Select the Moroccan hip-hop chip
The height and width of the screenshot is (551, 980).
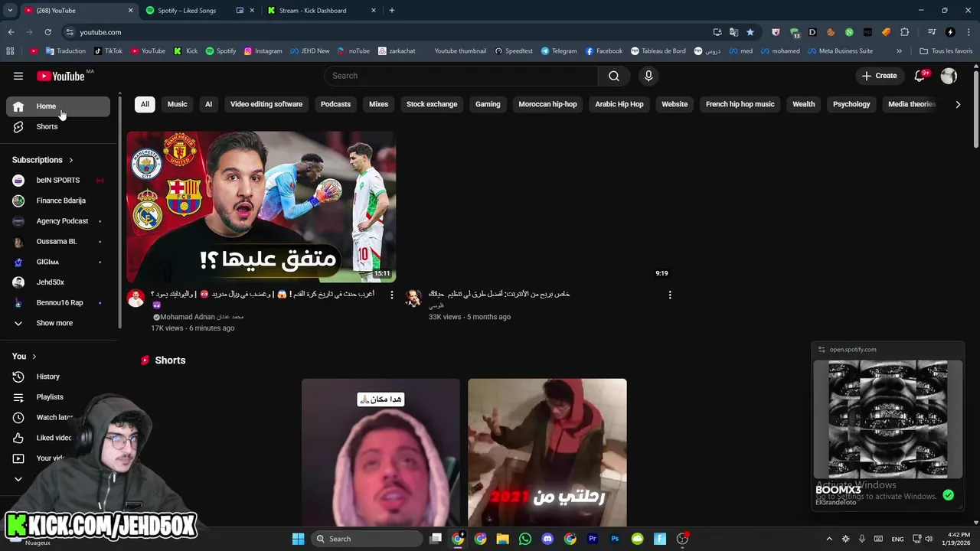pos(547,104)
